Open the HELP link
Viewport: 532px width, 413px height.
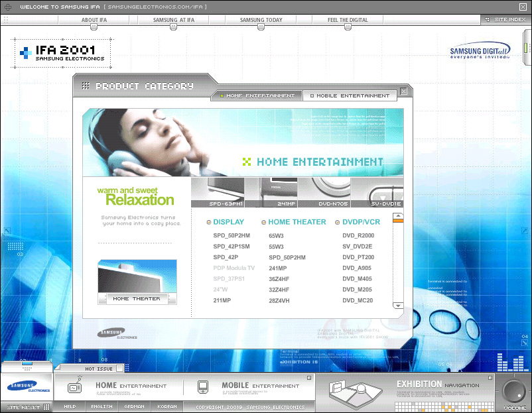70,406
